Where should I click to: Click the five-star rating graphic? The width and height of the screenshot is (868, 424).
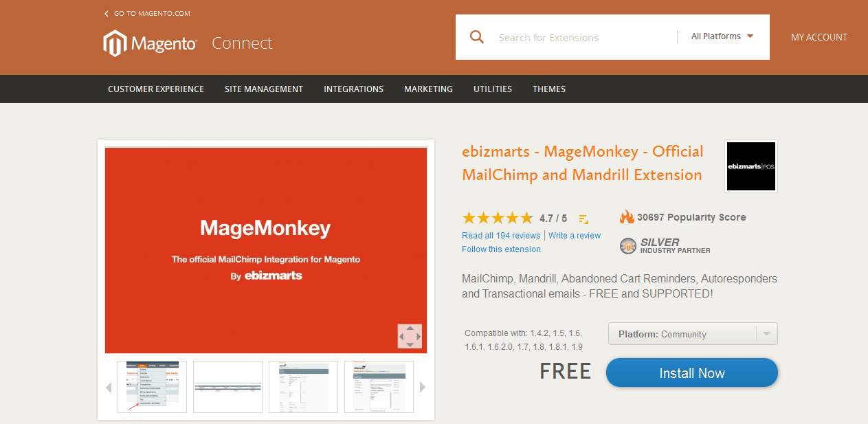point(498,218)
